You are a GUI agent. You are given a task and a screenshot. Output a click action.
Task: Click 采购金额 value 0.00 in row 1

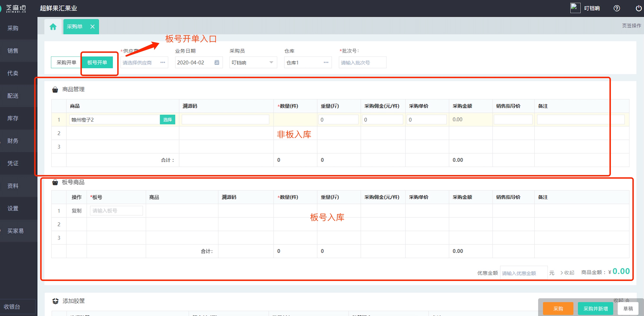[458, 120]
